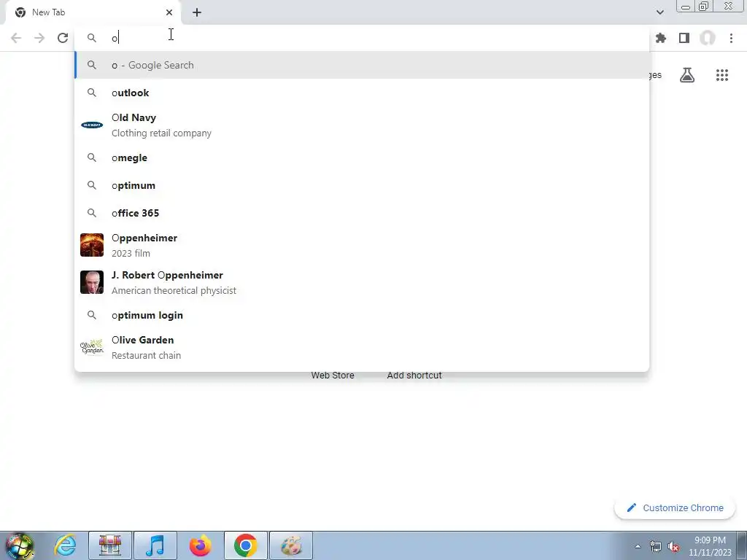Open the Google apps grid icon
Viewport: 747px width, 560px height.
coord(722,75)
